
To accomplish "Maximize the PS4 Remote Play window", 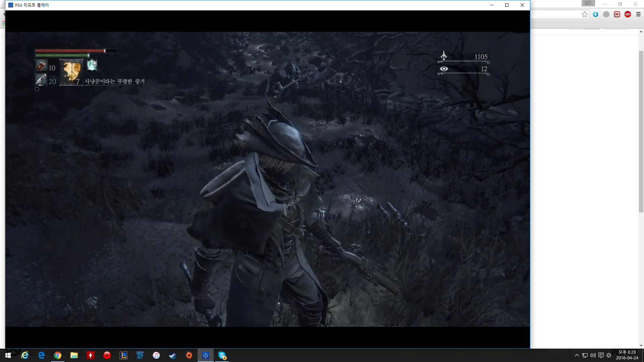I will (507, 5).
